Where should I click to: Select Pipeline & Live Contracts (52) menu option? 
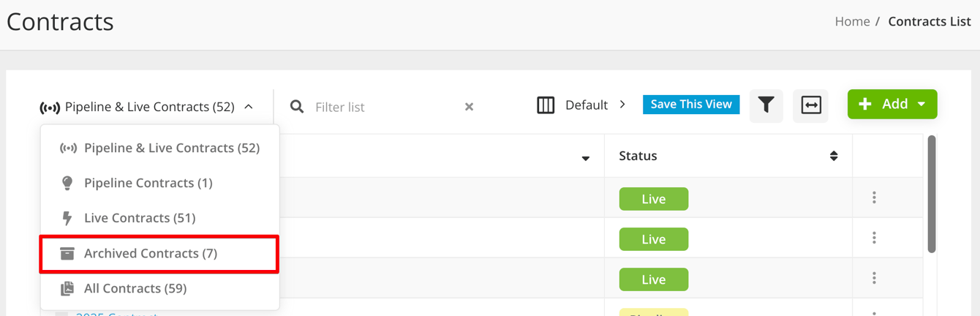(159, 148)
